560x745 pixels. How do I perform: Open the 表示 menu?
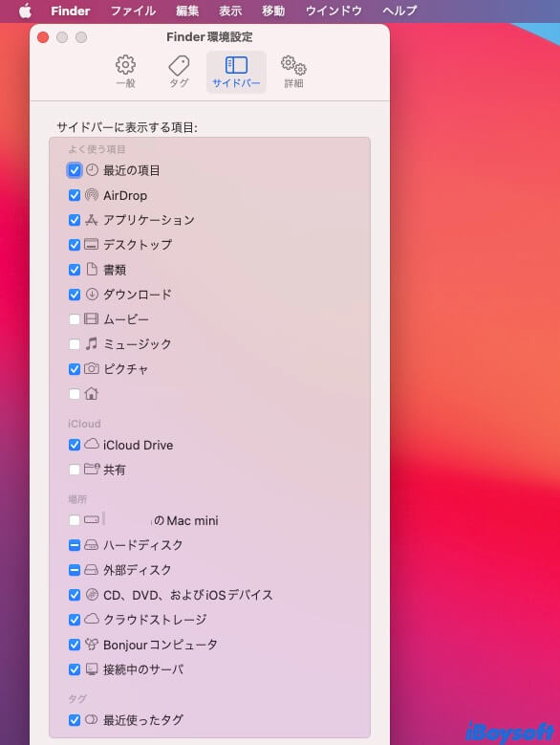point(230,11)
